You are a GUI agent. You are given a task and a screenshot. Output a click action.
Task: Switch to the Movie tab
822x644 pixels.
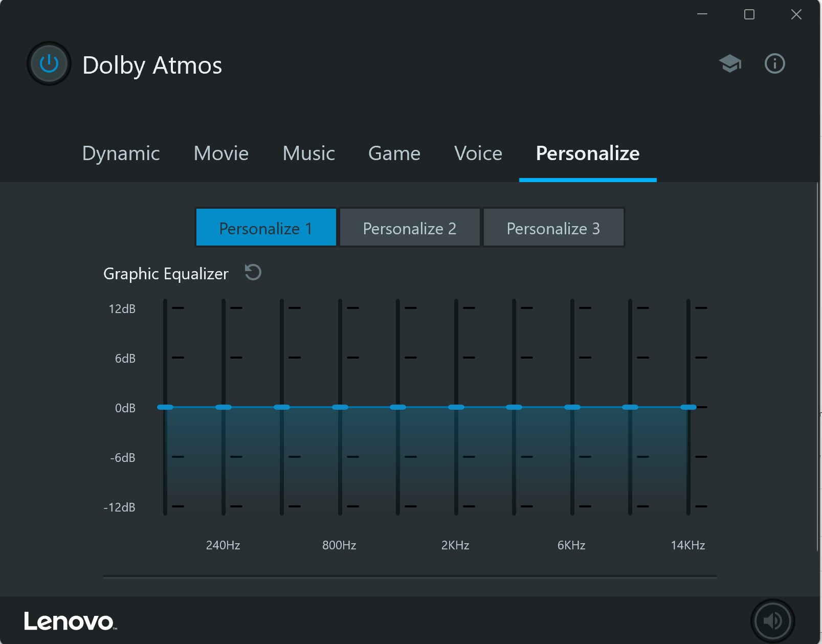point(221,153)
